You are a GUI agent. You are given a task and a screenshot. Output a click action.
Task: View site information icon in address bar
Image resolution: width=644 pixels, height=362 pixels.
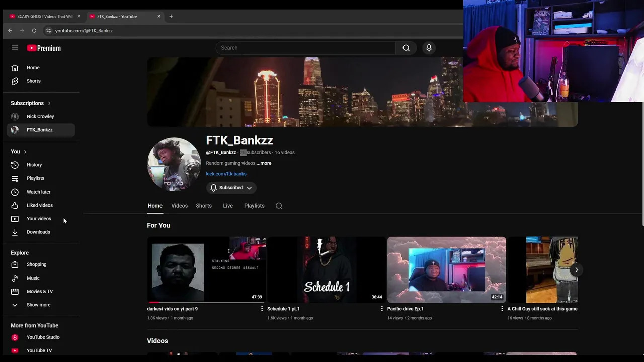[x=48, y=31]
